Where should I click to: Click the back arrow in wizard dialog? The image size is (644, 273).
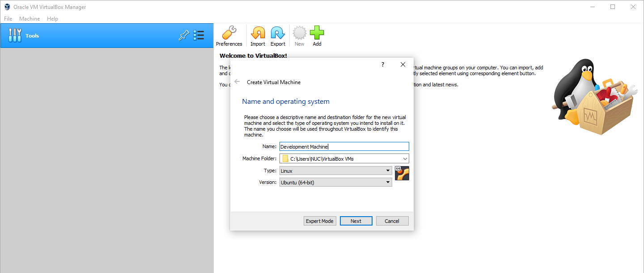(237, 82)
